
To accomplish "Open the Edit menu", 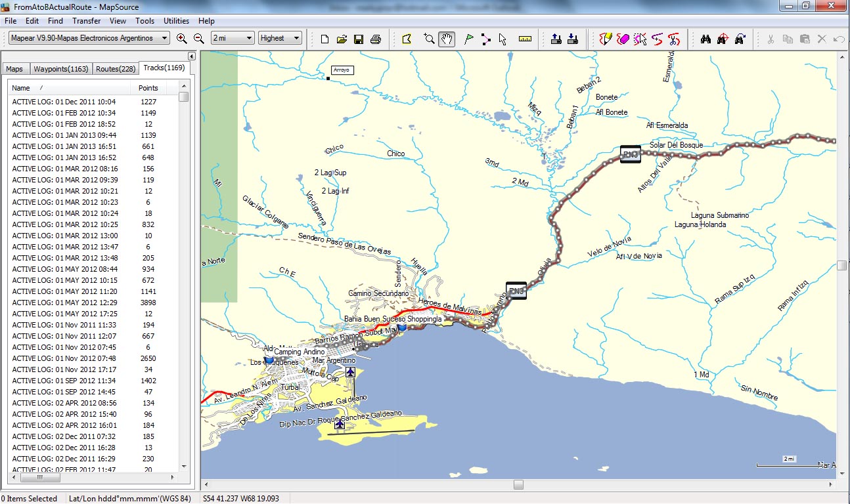I will click(32, 21).
